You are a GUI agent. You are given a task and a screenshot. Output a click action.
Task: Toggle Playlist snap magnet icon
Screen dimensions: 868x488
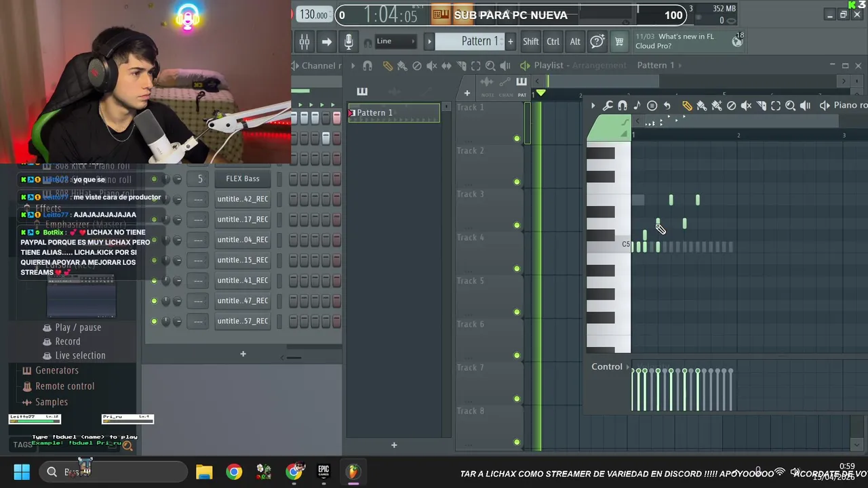click(367, 66)
